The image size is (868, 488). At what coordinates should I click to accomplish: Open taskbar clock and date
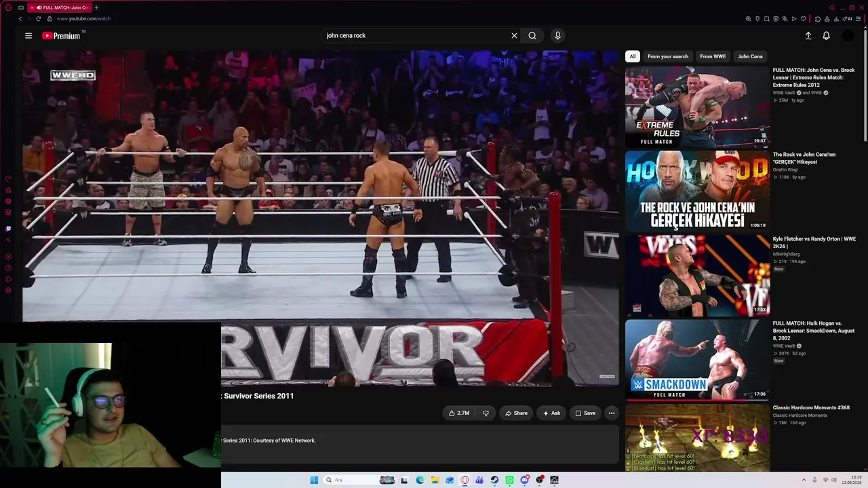[x=852, y=480]
